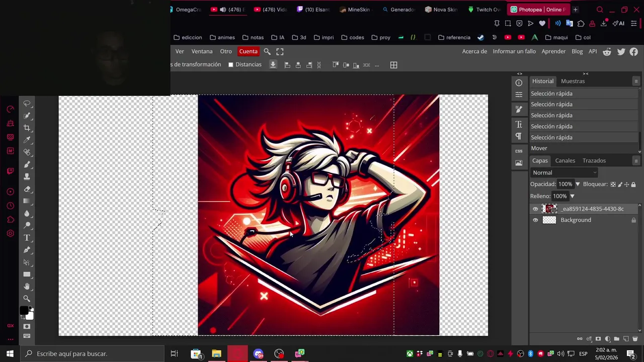Select the Rectangle shape tool

[27, 275]
